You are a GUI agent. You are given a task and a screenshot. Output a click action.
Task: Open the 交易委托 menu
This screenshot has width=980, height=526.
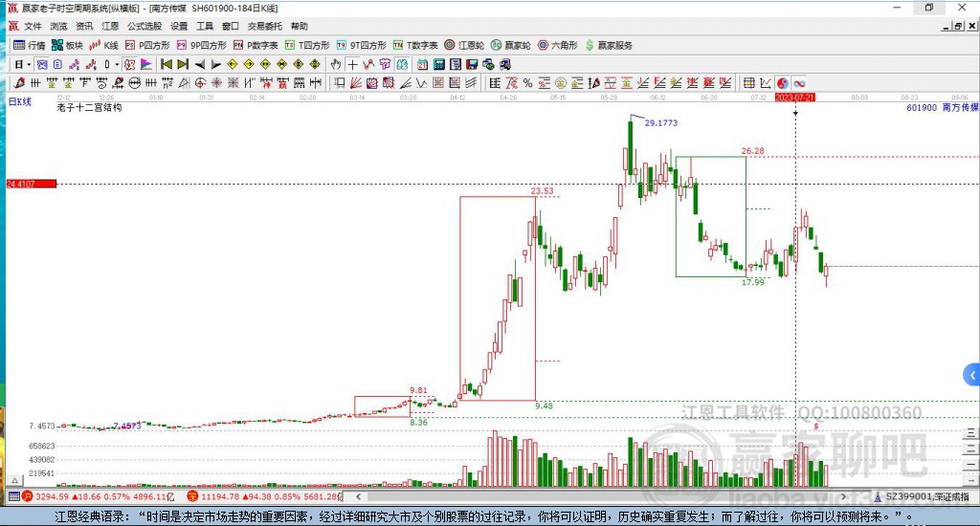tap(264, 26)
